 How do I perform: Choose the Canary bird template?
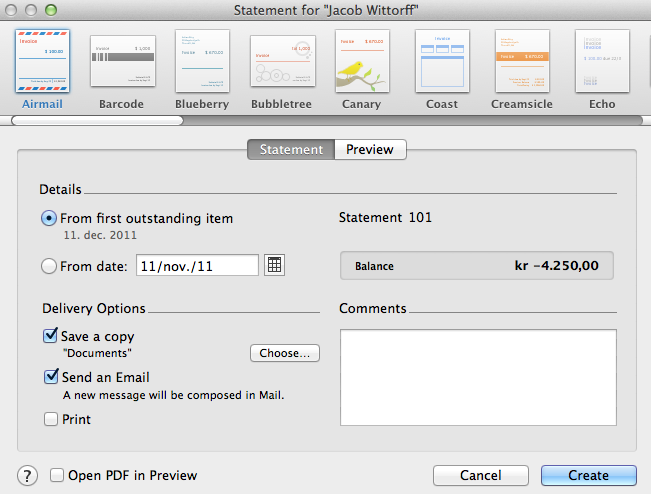pos(362,60)
